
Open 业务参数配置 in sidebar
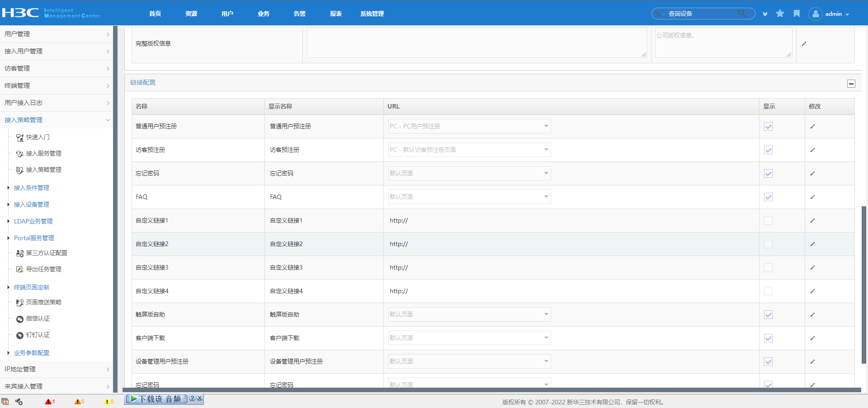coord(32,353)
